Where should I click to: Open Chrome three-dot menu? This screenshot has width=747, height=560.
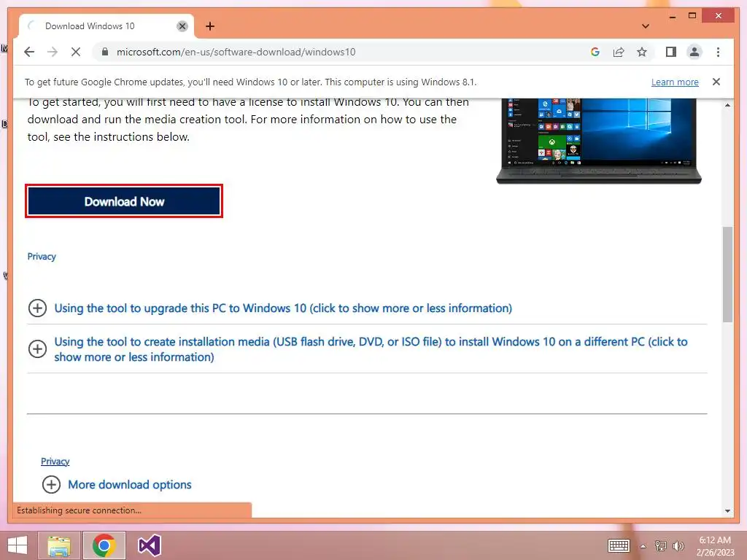click(718, 52)
